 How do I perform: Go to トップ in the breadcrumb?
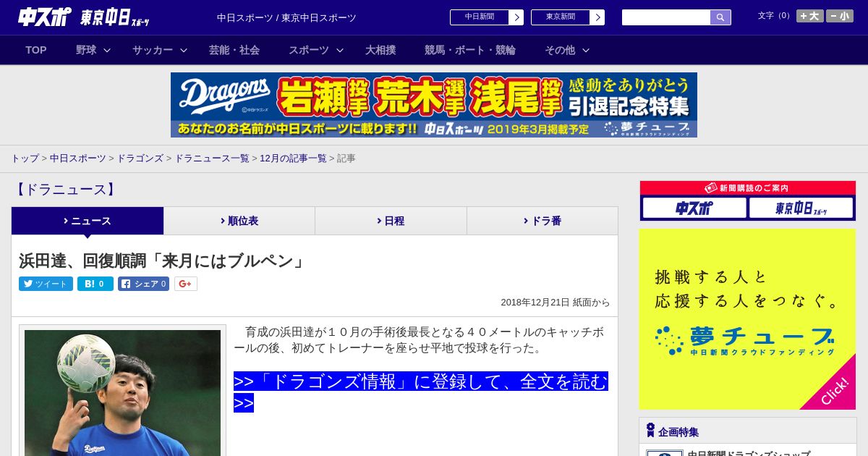pyautogui.click(x=25, y=158)
